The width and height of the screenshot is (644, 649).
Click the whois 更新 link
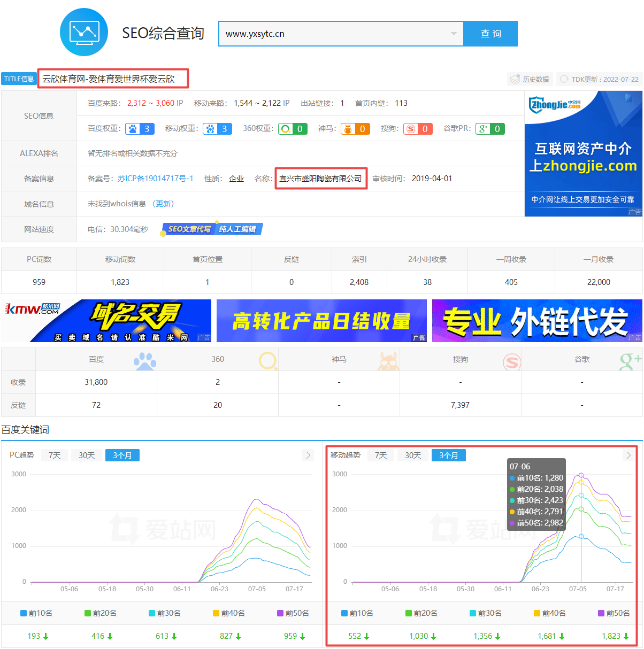click(x=163, y=204)
